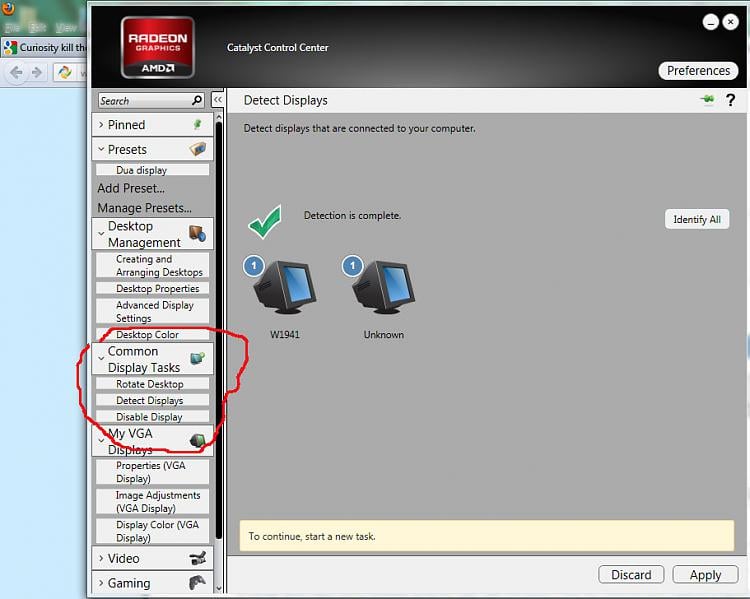The image size is (750, 599).
Task: Click the 'To continue, start a new task.' message
Action: [x=312, y=536]
